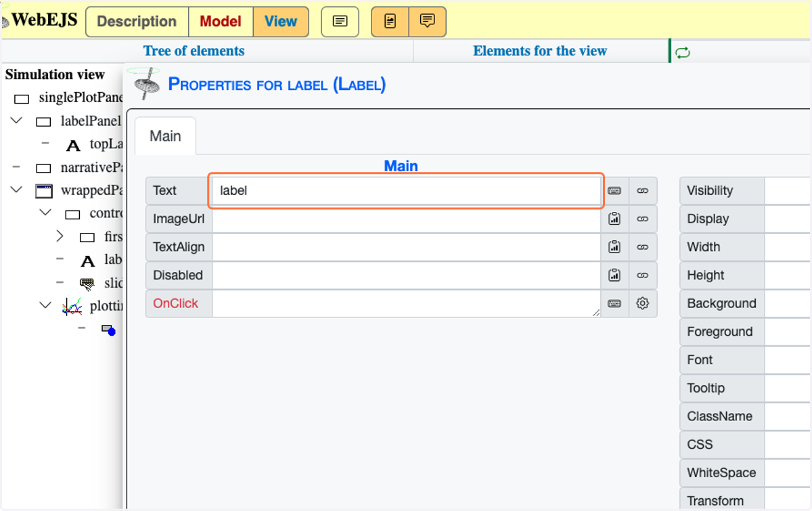812x511 pixels.
Task: Click the Font property label
Action: pos(722,360)
